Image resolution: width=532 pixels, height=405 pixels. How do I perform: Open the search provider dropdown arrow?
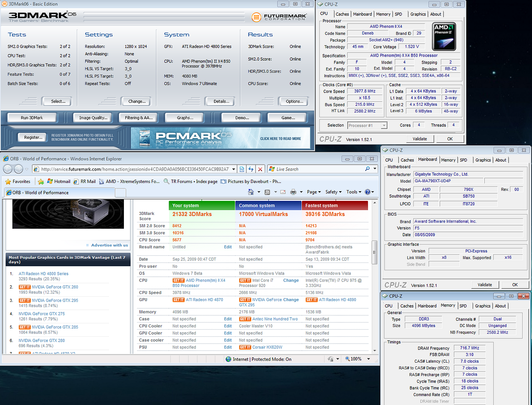375,169
